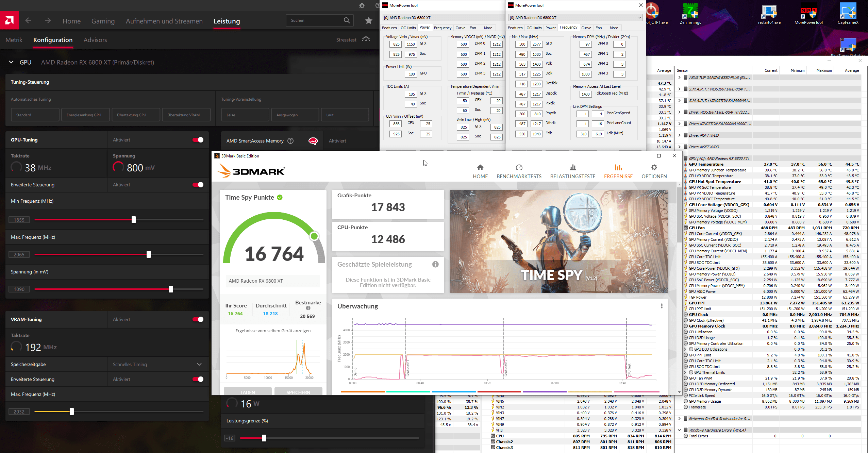
Task: Open 3DMark Optionen gear icon
Action: pyautogui.click(x=654, y=167)
